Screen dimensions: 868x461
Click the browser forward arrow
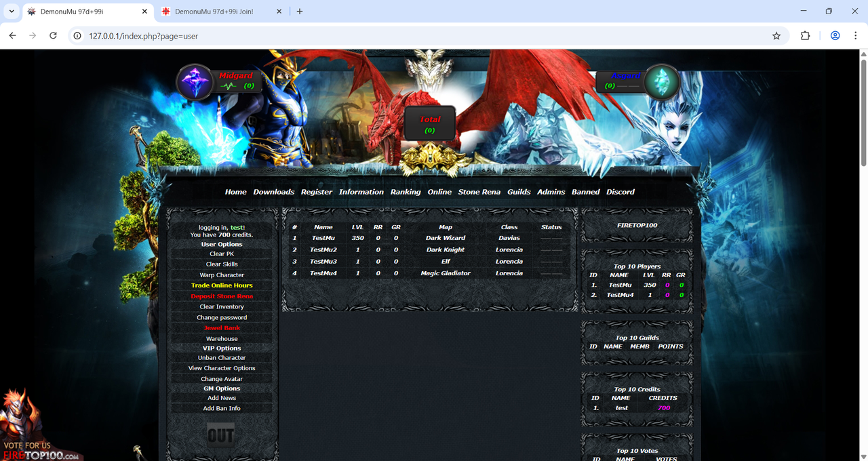click(33, 36)
